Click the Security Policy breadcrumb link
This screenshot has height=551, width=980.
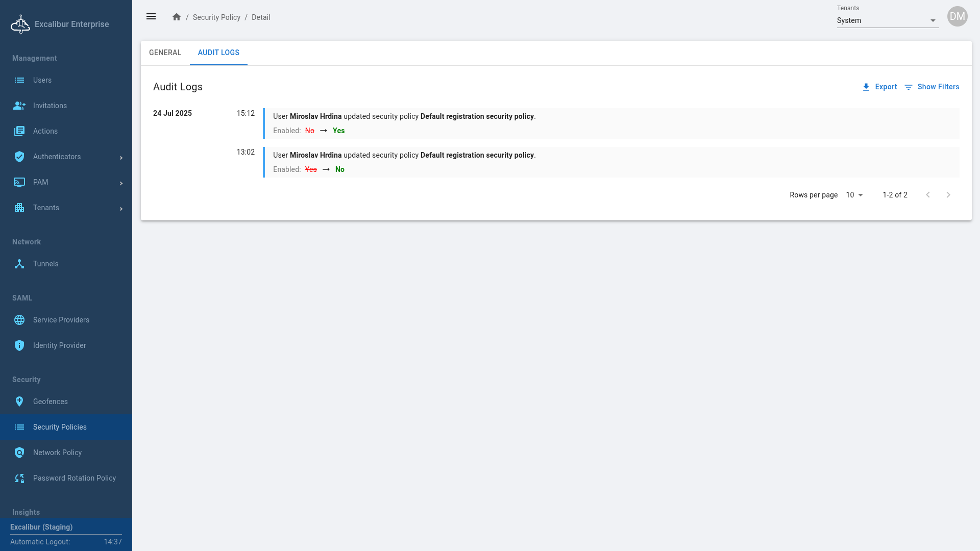(x=216, y=17)
